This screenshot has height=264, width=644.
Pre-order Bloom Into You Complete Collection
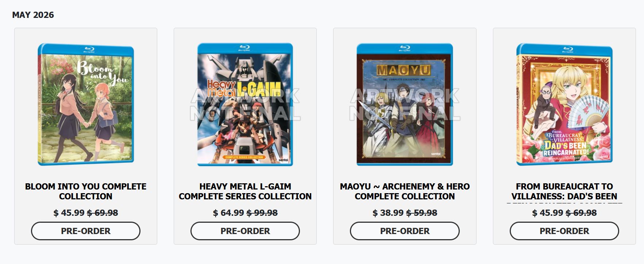tap(86, 231)
